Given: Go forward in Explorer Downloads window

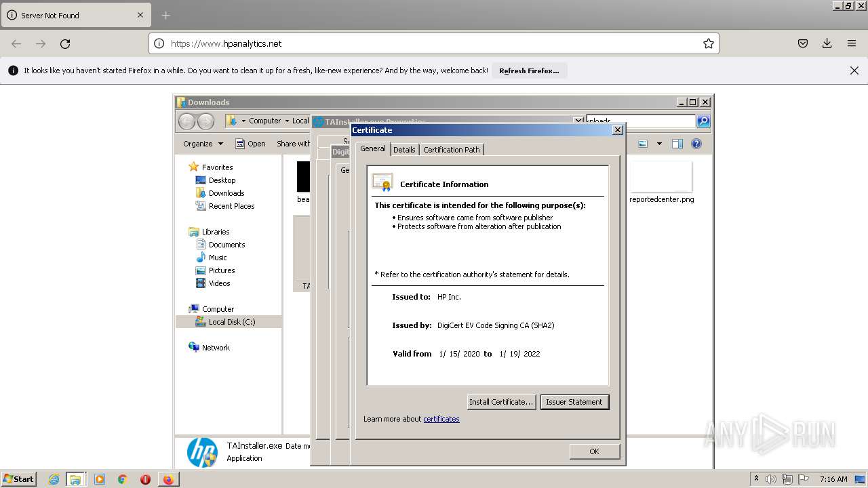Looking at the screenshot, I should tap(205, 121).
